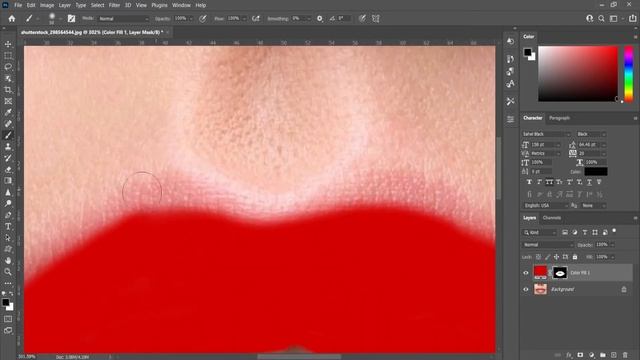Open the Opacity dropdown in options bar

(x=191, y=19)
